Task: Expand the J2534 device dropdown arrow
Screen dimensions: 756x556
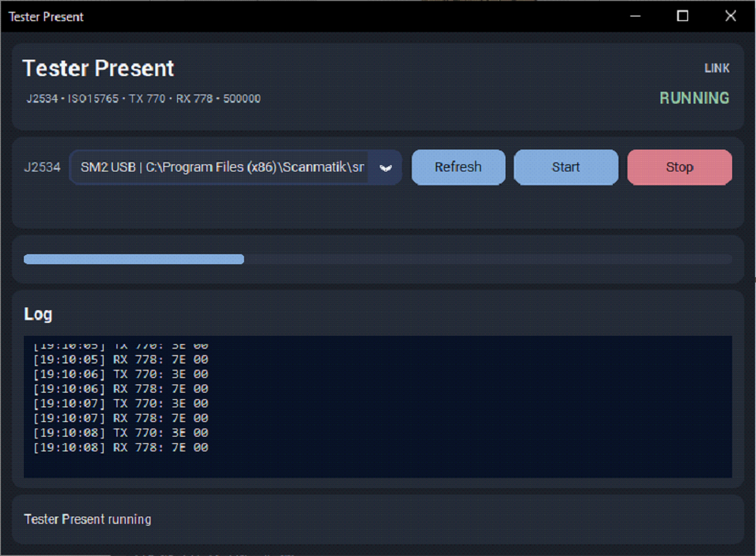Action: pos(385,168)
